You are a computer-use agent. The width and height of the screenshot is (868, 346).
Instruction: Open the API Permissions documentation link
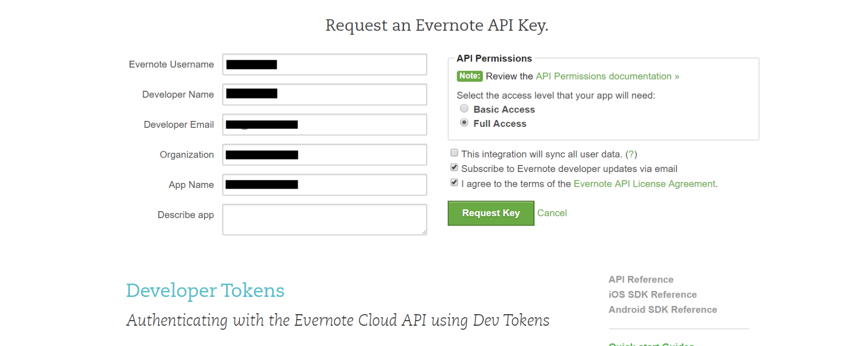(607, 76)
